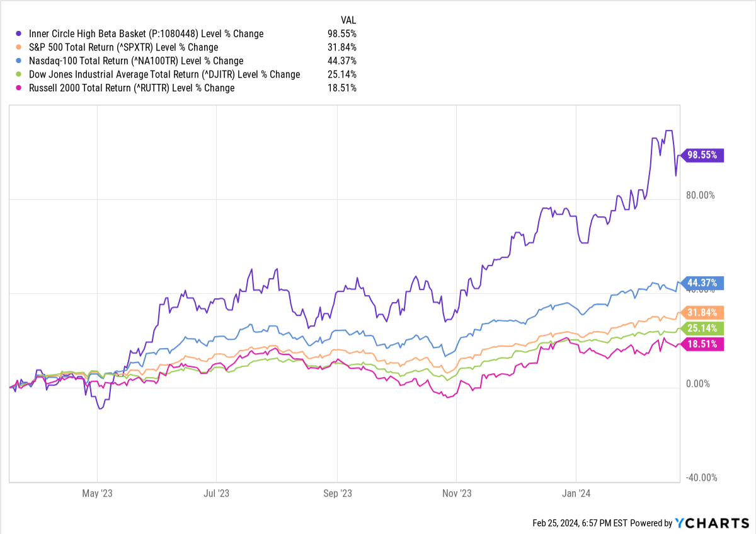The width and height of the screenshot is (756, 534).
Task: Click the VAL column header
Action: 348,20
